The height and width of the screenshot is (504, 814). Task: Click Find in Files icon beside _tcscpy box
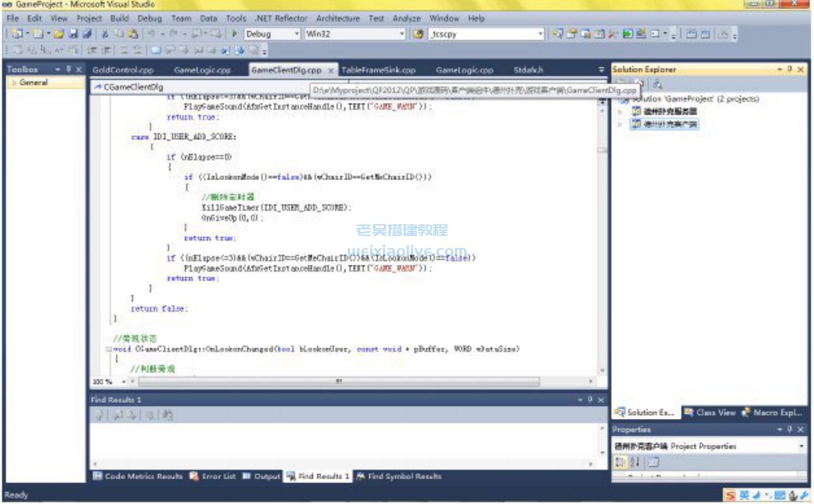coord(418,34)
